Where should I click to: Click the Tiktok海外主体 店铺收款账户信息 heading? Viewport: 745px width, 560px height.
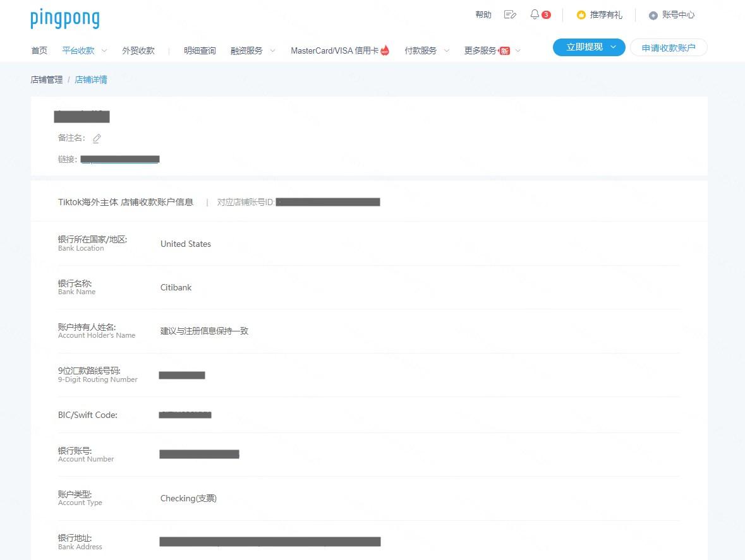tap(126, 202)
